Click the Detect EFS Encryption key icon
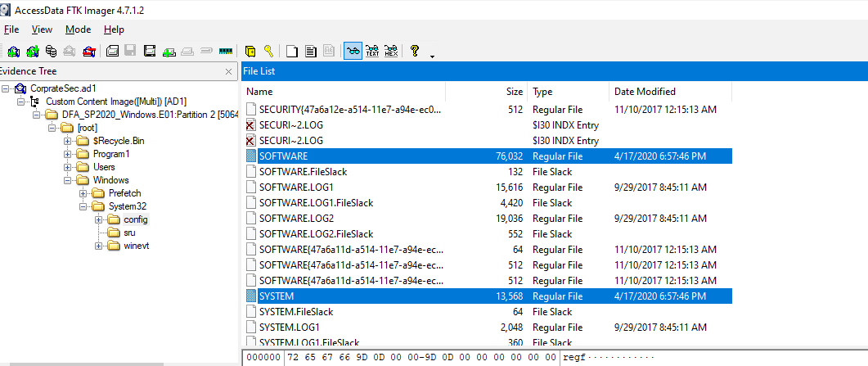 (x=267, y=51)
